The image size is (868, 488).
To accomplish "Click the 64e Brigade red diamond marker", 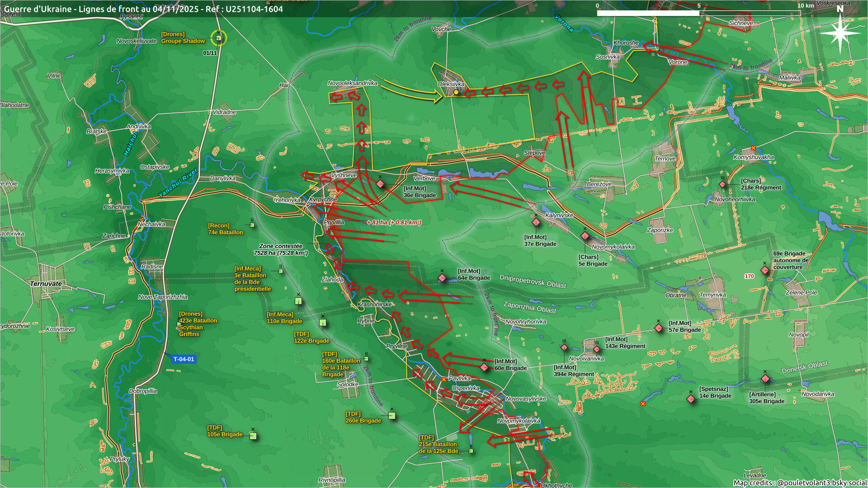I will coord(442,278).
